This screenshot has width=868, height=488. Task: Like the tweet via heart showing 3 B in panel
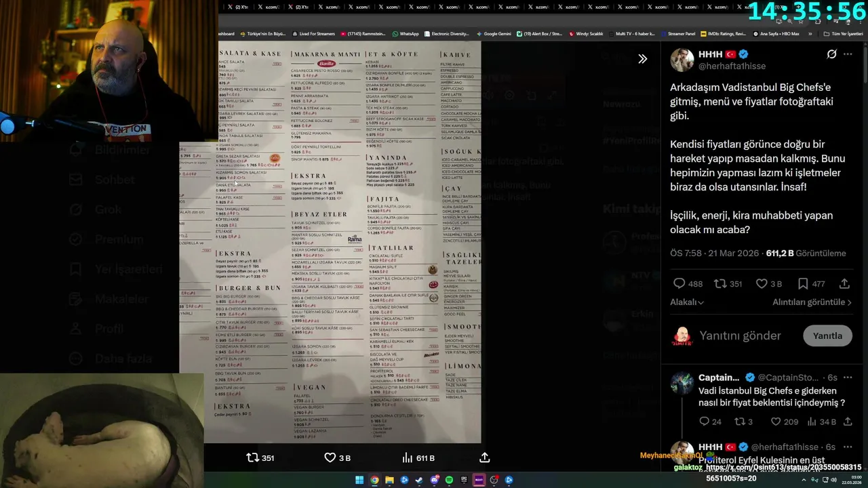pyautogui.click(x=762, y=284)
